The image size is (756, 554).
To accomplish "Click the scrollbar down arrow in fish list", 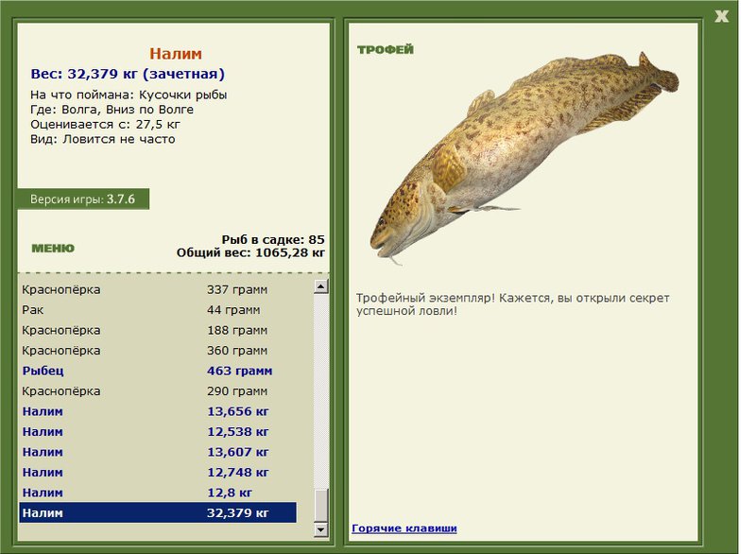I will (x=321, y=529).
